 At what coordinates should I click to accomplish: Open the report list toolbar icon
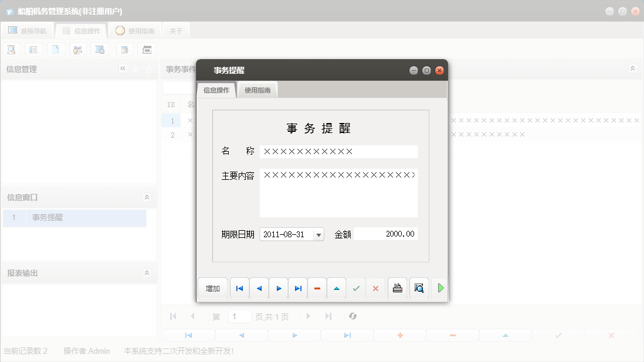[33, 49]
